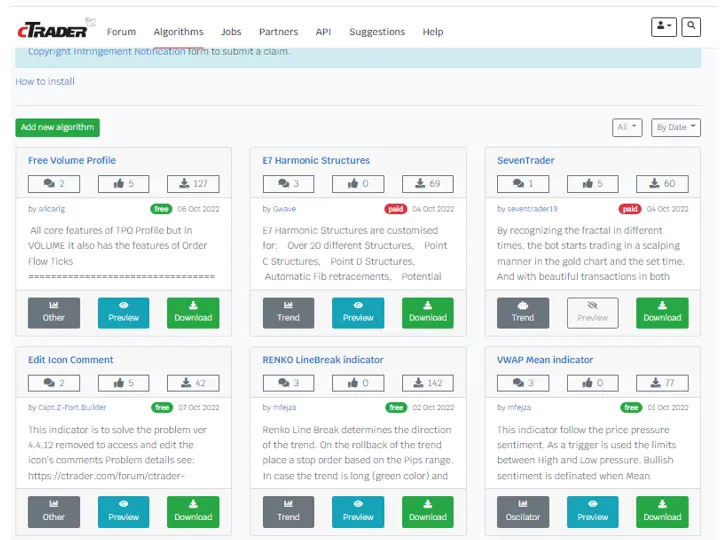This screenshot has height=540, width=720.
Task: Open RENKO LineBreak indicator title link
Action: 323,360
